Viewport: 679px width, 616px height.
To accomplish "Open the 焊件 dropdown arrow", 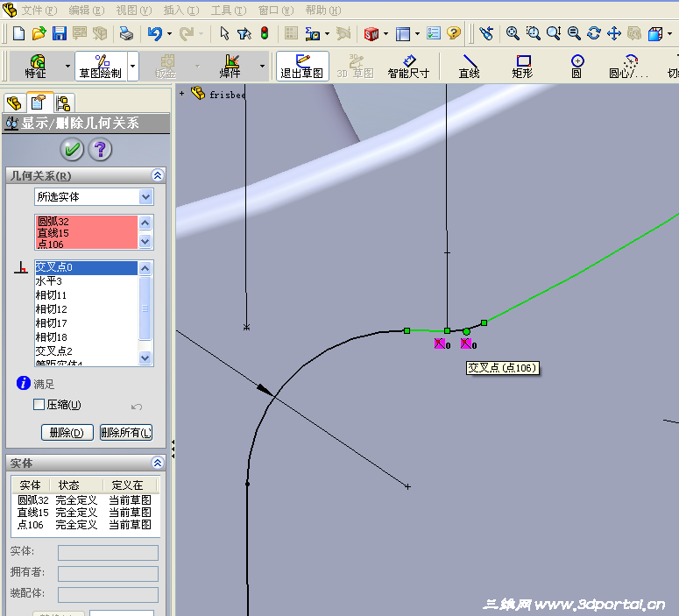I will (x=262, y=67).
